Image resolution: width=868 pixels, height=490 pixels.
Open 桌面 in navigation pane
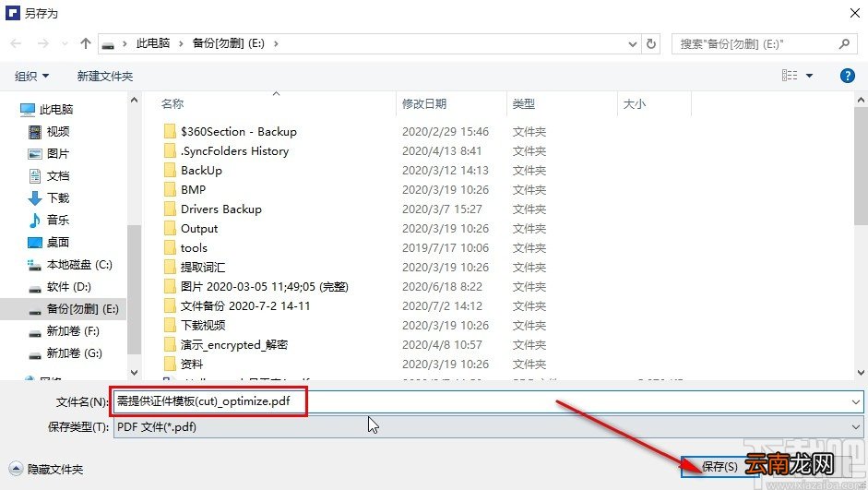49,242
